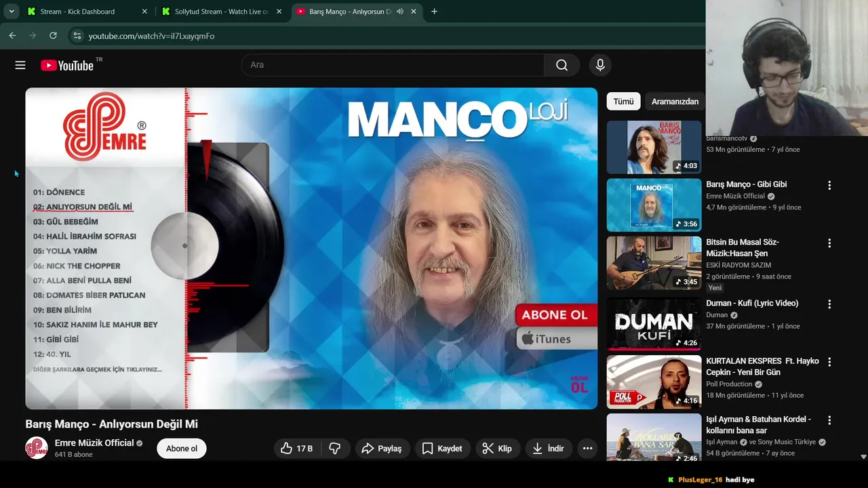The image size is (868, 488).
Task: Start voice search with microphone icon
Action: 599,65
